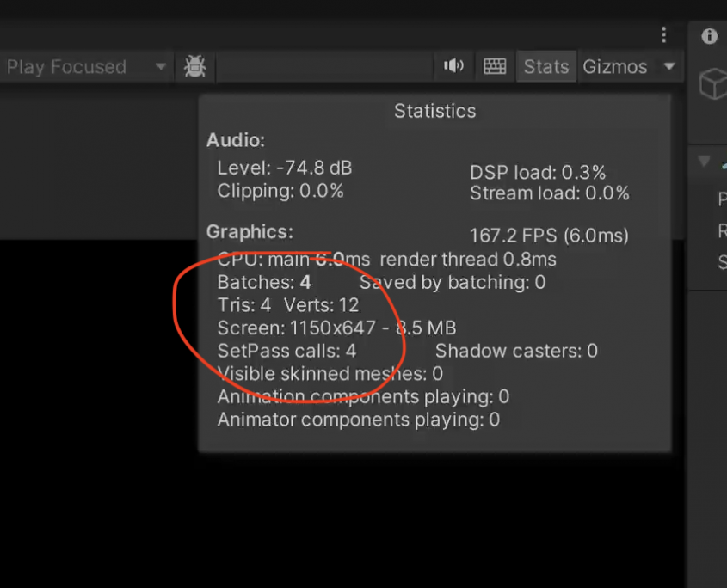The image size is (727, 588).
Task: Click the keyboard shortcuts icon
Action: tap(495, 67)
